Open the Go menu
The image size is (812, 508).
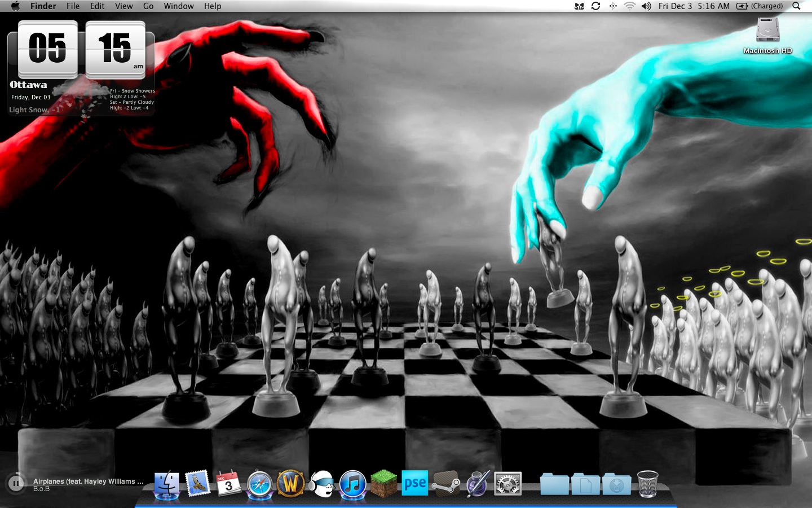(x=148, y=6)
